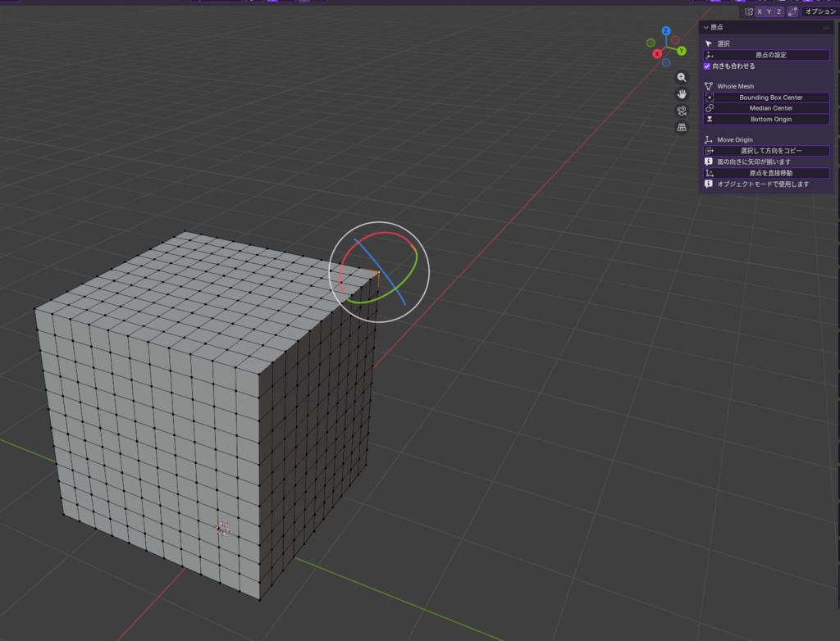Click the hand pan-view icon
Viewport: 840px width, 641px height.
682,93
